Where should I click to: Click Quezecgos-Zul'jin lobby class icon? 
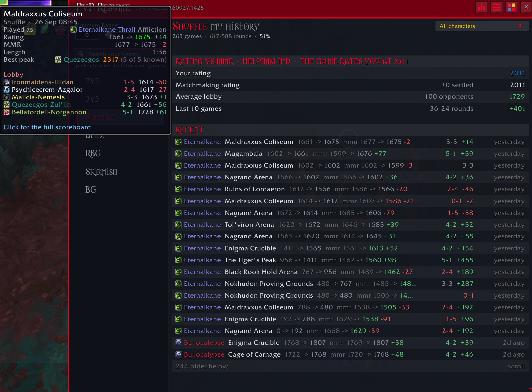click(x=7, y=105)
